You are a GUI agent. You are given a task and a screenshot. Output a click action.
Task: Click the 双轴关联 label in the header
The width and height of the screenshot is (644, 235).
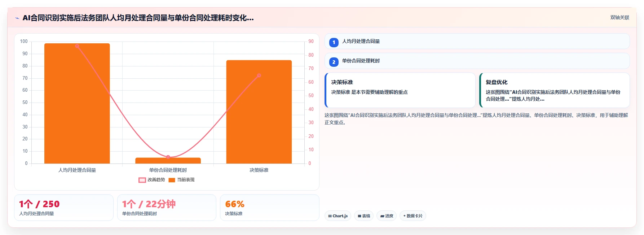619,17
